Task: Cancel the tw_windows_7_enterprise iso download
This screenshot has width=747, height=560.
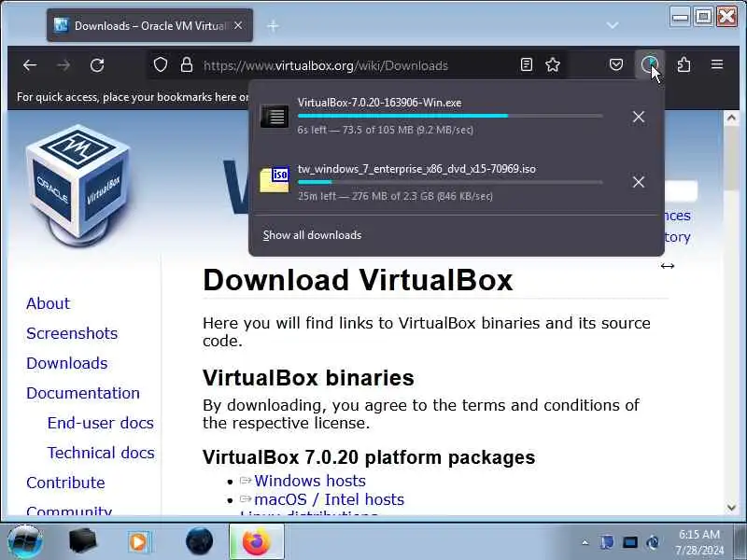Action: coord(639,182)
